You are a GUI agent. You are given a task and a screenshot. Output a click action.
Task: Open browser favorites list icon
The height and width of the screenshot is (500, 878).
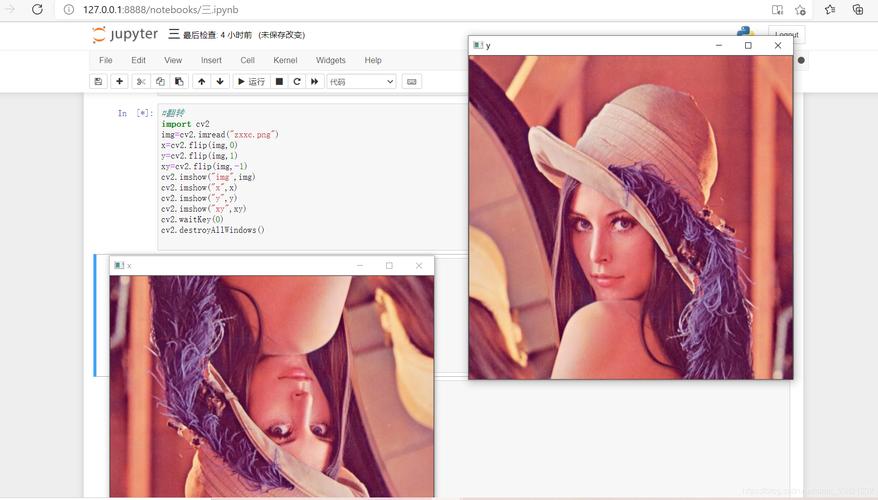click(x=830, y=10)
